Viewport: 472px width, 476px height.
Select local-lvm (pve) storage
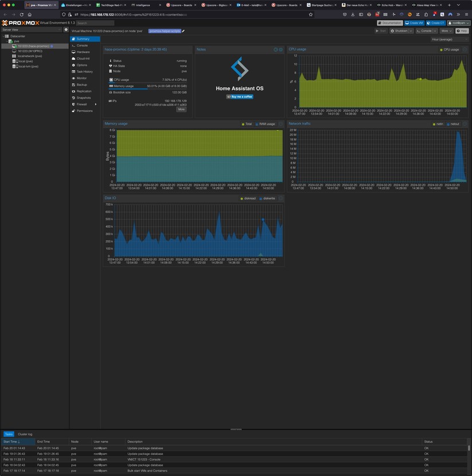coord(28,67)
